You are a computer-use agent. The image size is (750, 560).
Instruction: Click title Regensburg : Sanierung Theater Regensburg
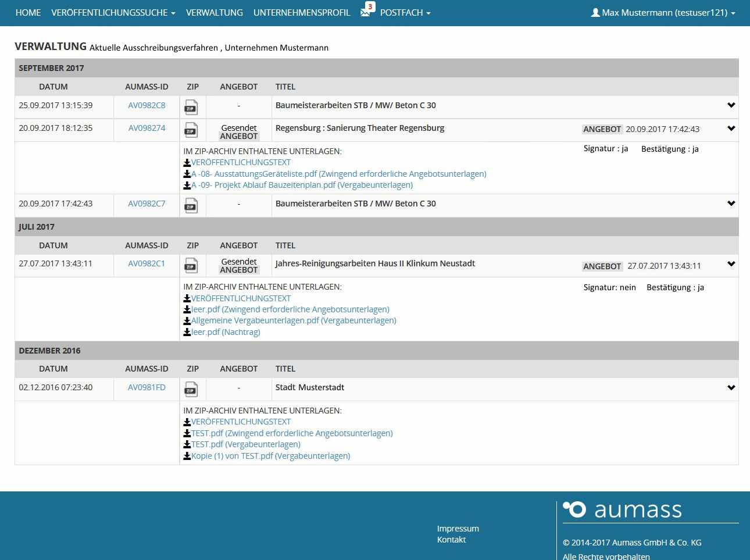click(360, 128)
